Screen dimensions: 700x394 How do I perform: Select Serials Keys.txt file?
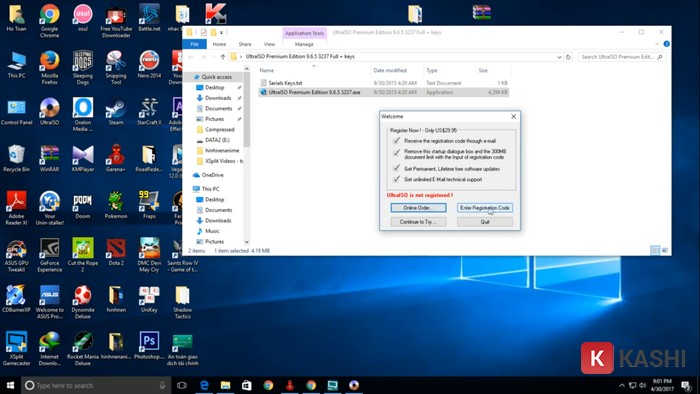click(285, 83)
